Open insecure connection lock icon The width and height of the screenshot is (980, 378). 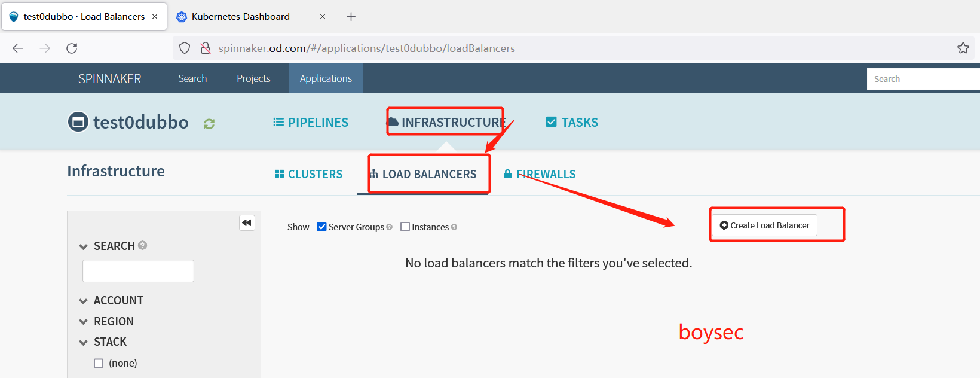coord(206,48)
